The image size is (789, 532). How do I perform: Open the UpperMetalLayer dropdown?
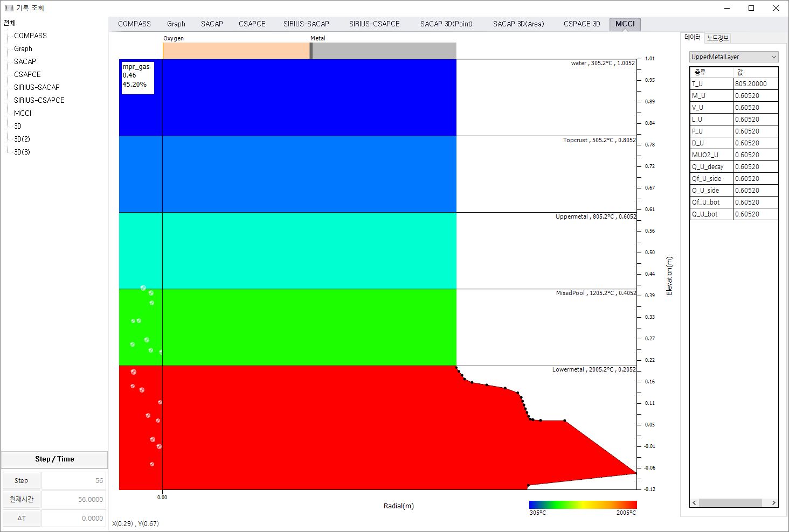click(733, 57)
